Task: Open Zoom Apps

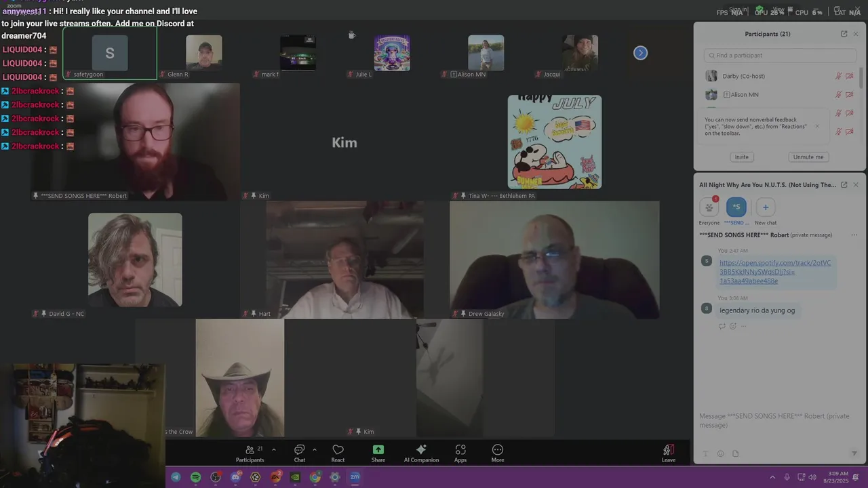Action: coord(460,453)
